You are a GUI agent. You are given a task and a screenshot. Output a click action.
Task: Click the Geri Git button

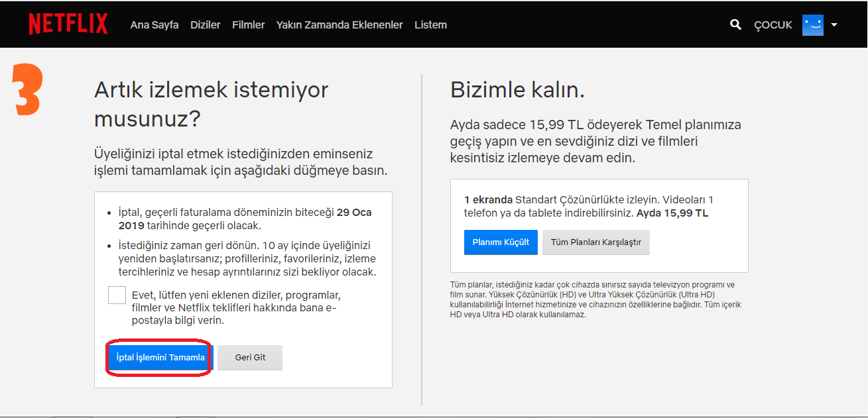tap(250, 357)
